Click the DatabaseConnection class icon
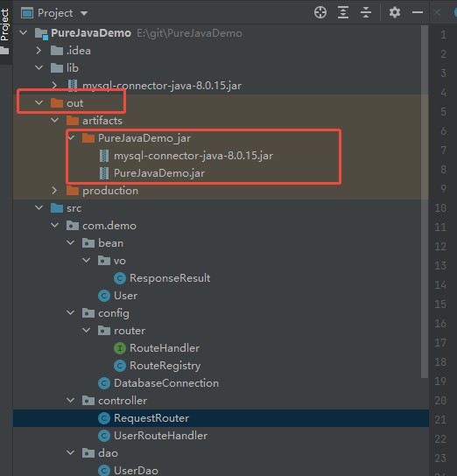Image resolution: width=457 pixels, height=476 pixels. coord(104,383)
